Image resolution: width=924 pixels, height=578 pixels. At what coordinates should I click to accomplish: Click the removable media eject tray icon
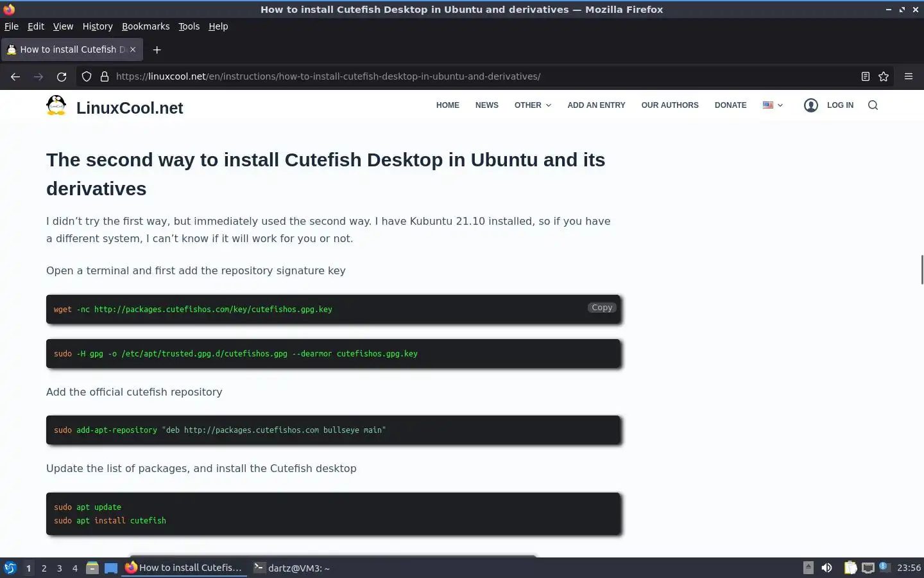809,568
